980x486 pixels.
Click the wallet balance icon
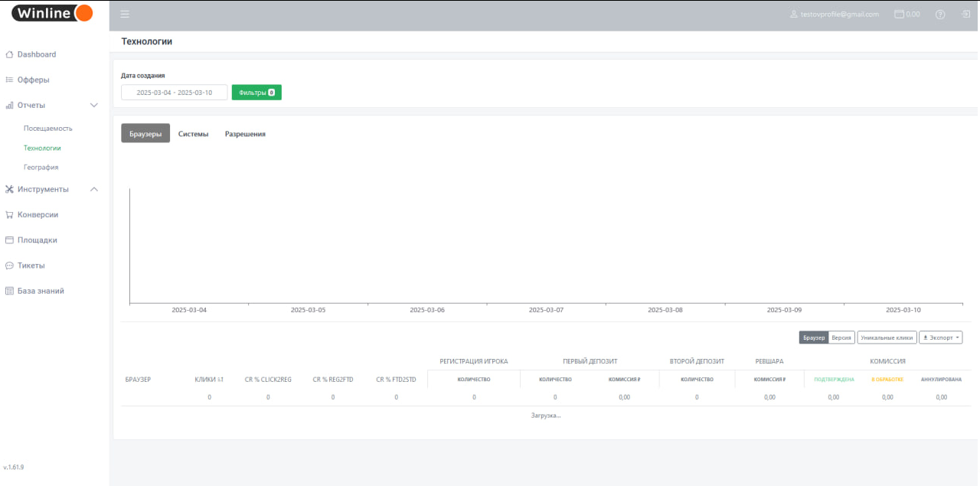click(x=900, y=14)
